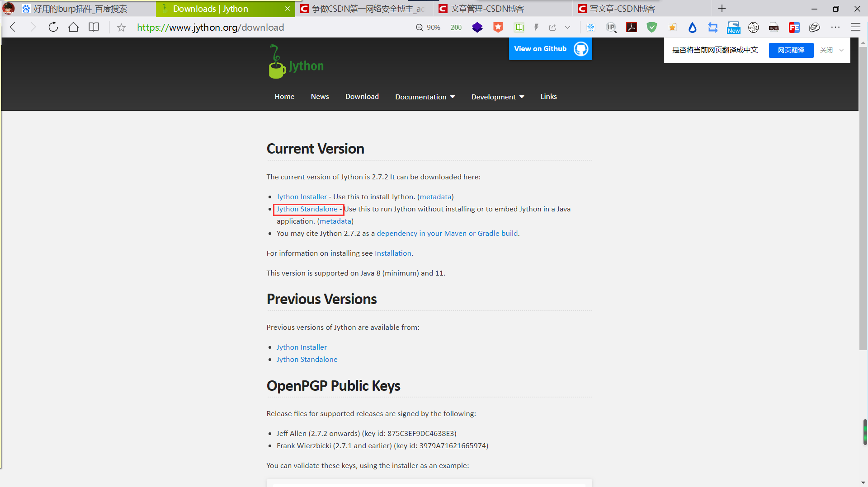868x487 pixels.
Task: Open the reading list book icon
Action: click(94, 28)
